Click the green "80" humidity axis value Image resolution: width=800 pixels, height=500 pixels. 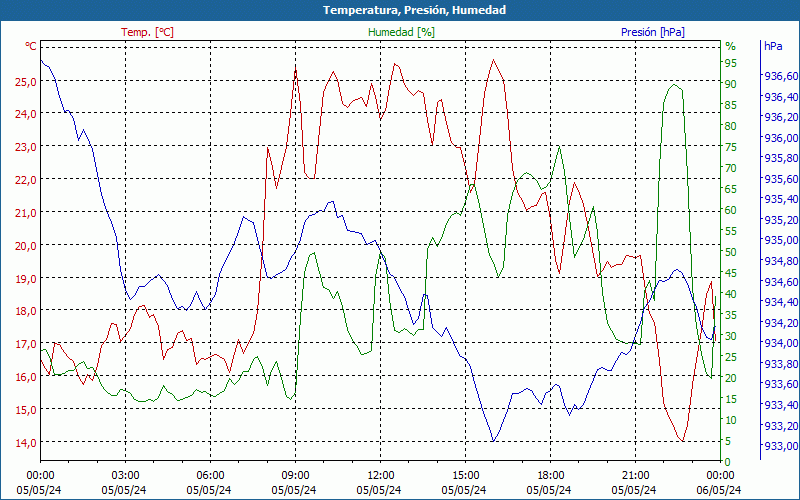(731, 126)
